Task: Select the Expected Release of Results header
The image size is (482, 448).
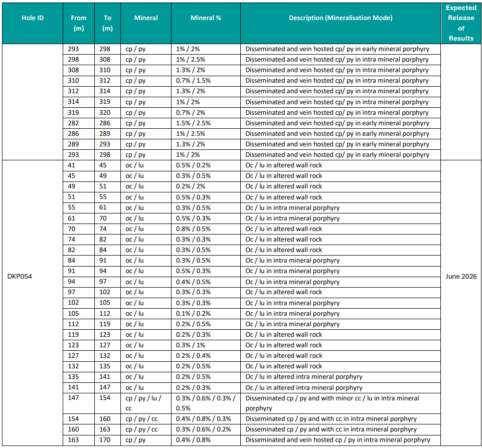Action: (461, 24)
